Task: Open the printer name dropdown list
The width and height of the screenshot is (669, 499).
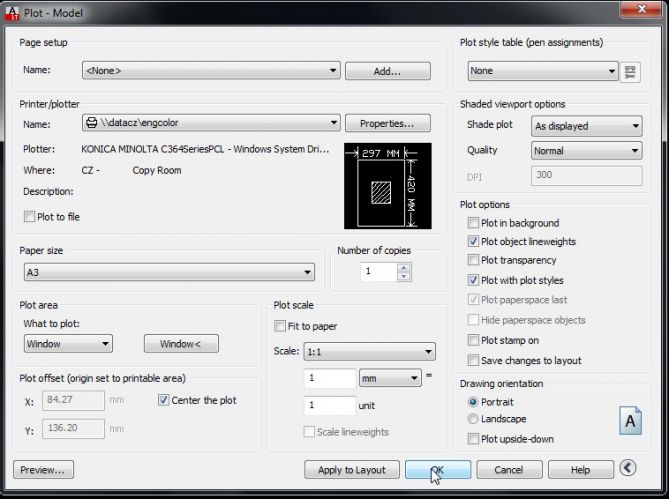Action: tap(211, 123)
